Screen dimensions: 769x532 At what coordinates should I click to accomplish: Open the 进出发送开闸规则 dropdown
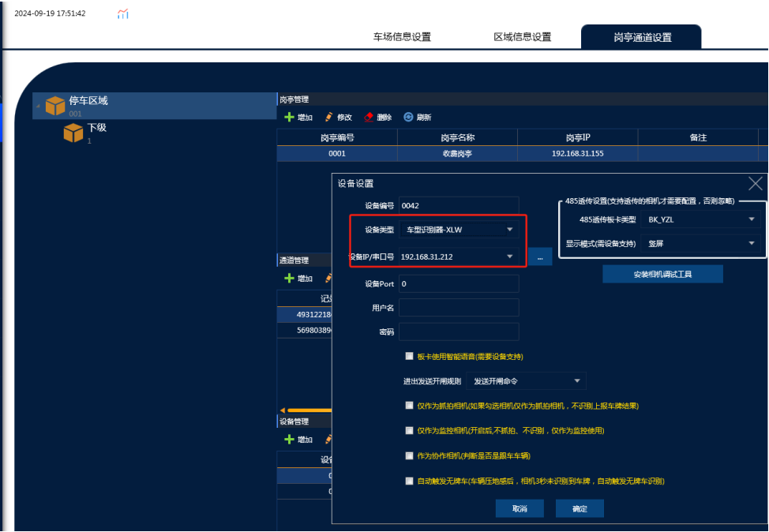[x=526, y=381]
